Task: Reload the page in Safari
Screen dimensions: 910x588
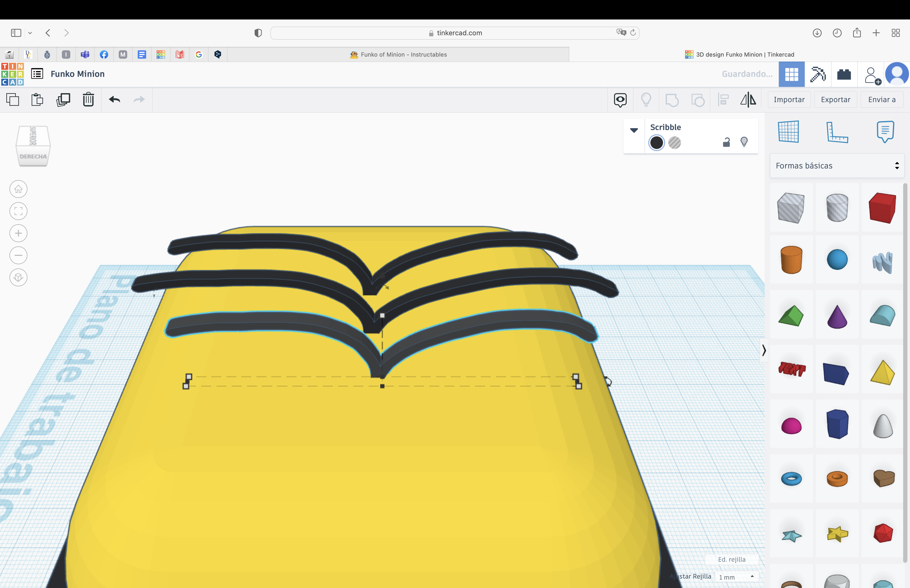Action: (633, 33)
